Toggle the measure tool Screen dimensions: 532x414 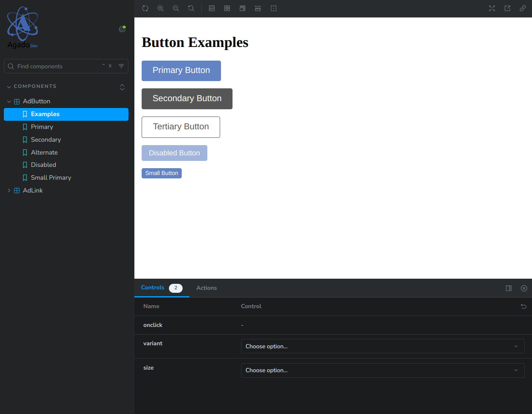click(258, 8)
